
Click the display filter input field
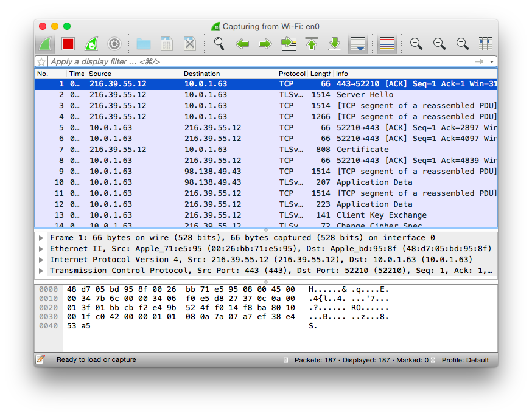[256, 61]
